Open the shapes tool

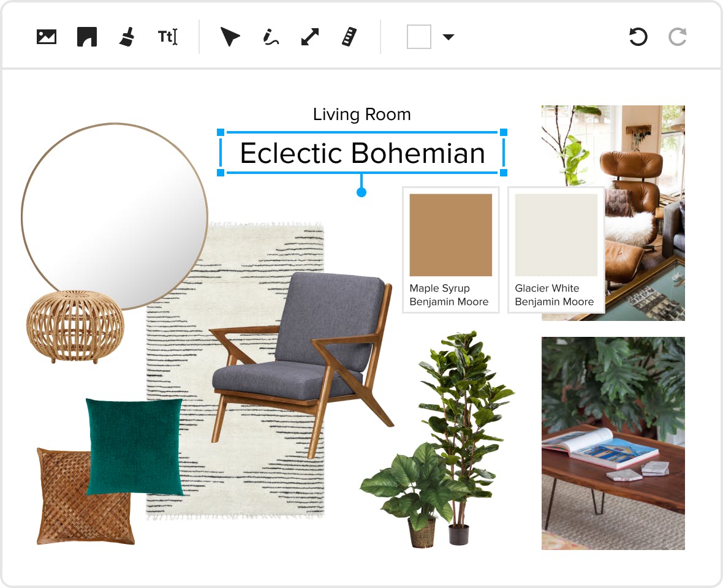(x=86, y=36)
